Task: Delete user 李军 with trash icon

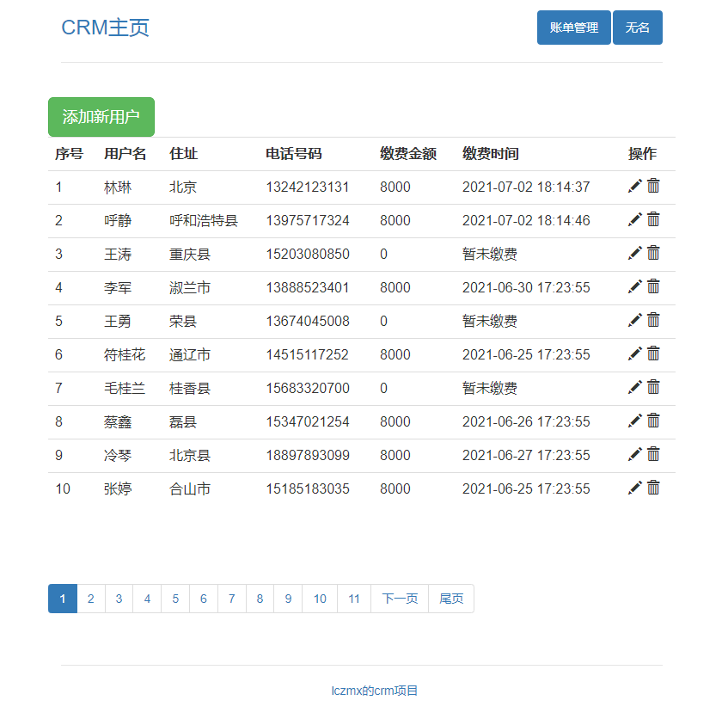Action: coord(653,286)
